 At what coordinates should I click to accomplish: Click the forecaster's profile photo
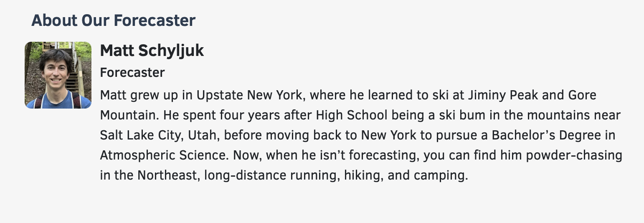(58, 75)
